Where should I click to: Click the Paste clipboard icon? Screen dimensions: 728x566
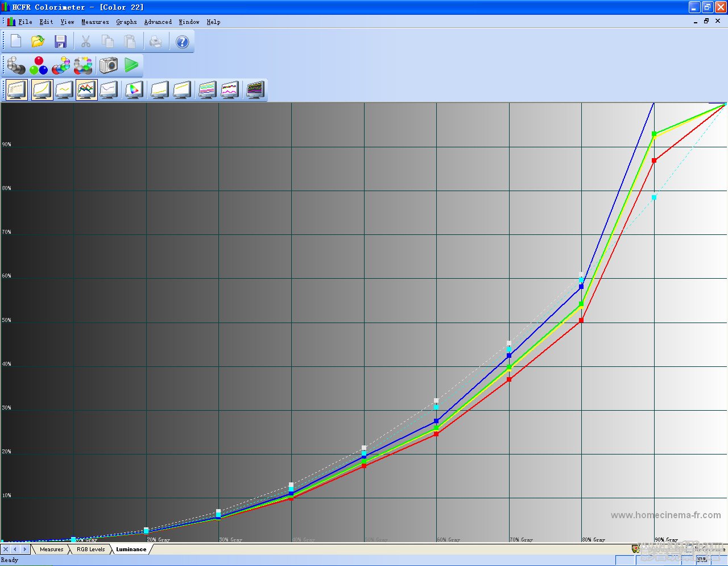point(130,42)
